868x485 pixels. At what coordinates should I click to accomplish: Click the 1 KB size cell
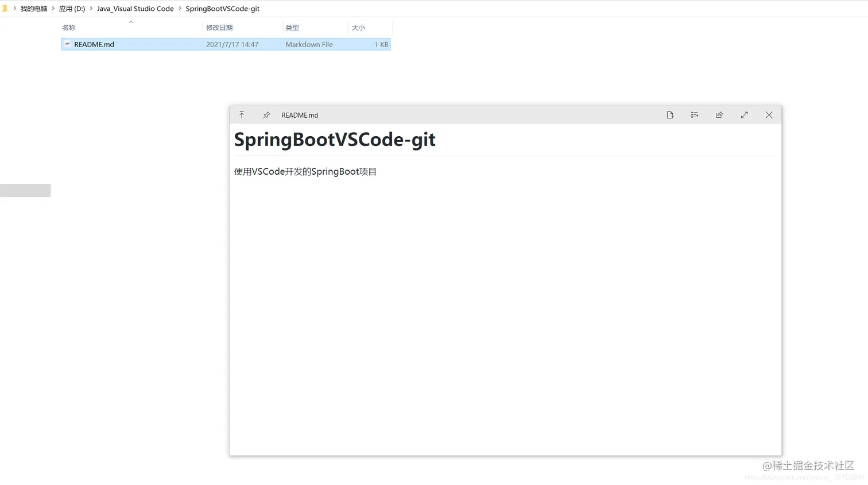pyautogui.click(x=382, y=44)
